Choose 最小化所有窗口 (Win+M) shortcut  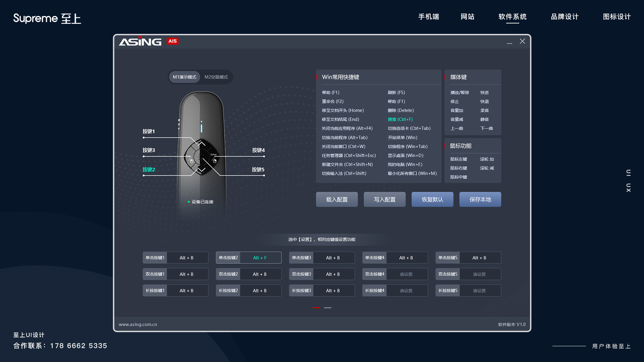tap(412, 174)
